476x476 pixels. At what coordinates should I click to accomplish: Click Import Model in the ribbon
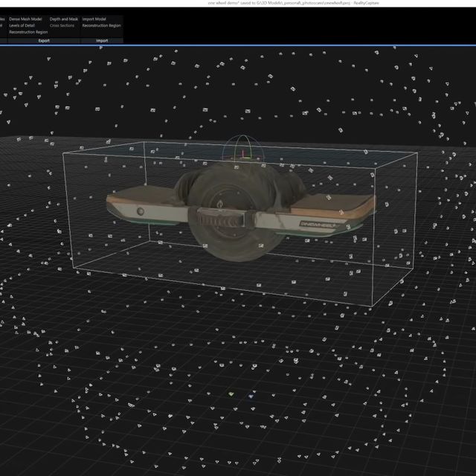point(94,19)
